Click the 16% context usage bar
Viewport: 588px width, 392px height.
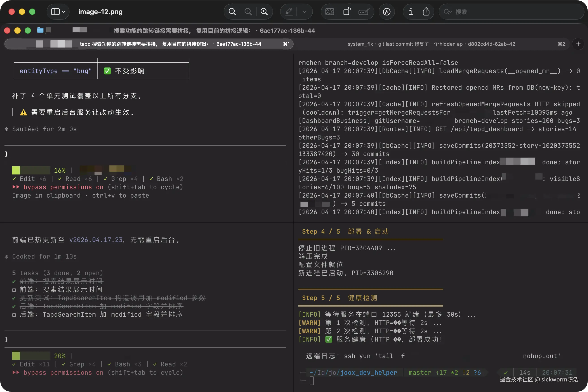31,170
